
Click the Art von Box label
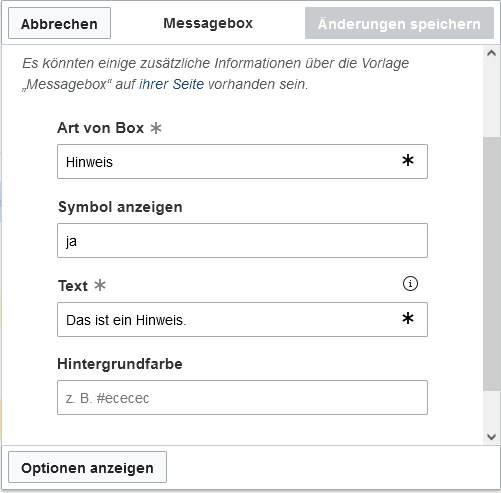coord(101,128)
